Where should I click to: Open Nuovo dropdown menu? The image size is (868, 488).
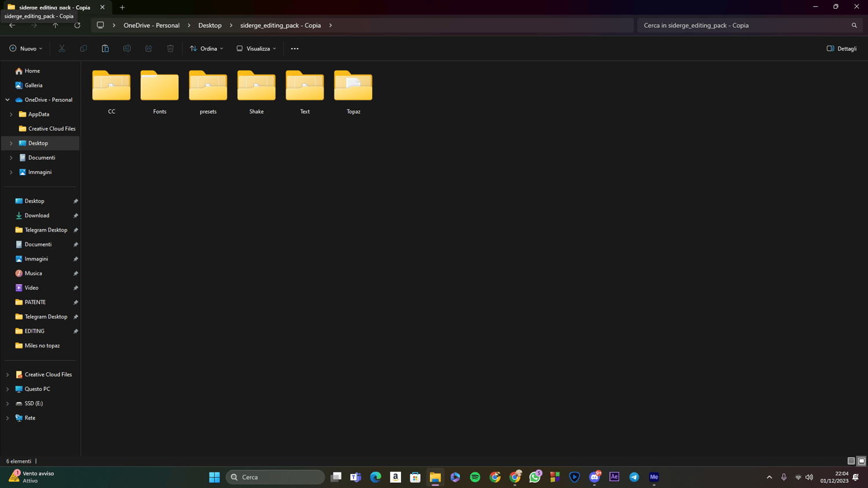tap(26, 49)
